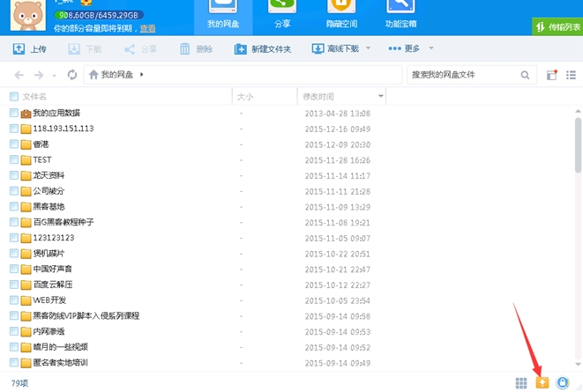Click the bear avatar picture
583x392 pixels.
point(28,15)
